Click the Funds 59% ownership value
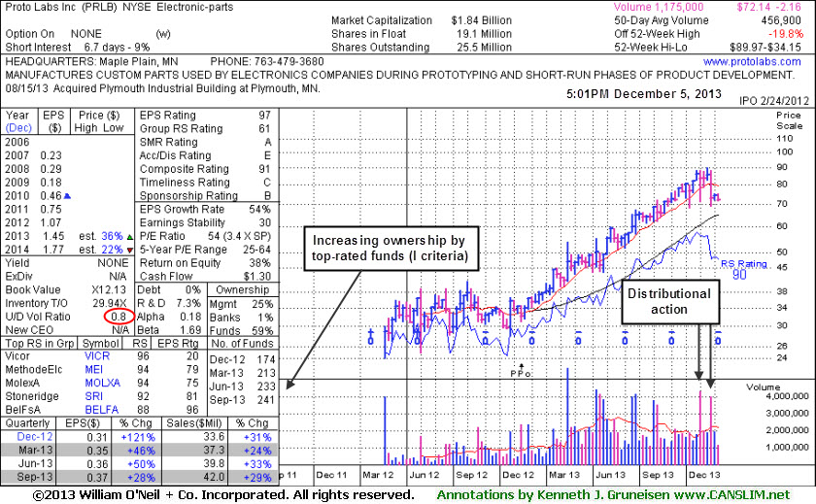The image size is (816, 504). (x=262, y=331)
